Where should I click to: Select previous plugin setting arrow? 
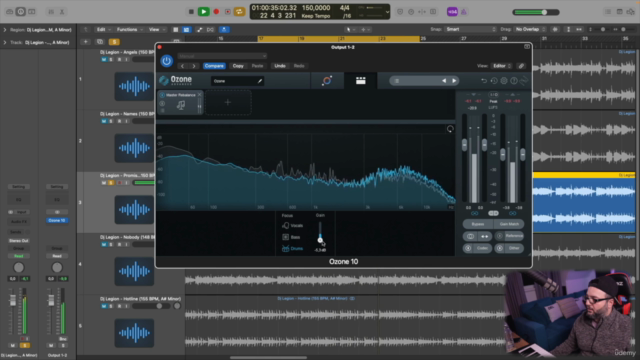tap(182, 66)
